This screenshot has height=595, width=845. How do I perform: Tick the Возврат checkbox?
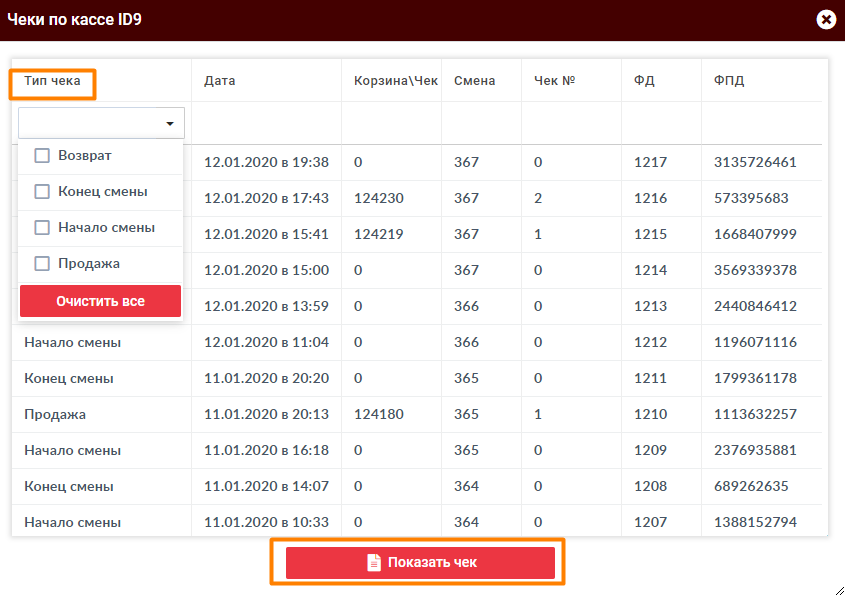pos(42,156)
